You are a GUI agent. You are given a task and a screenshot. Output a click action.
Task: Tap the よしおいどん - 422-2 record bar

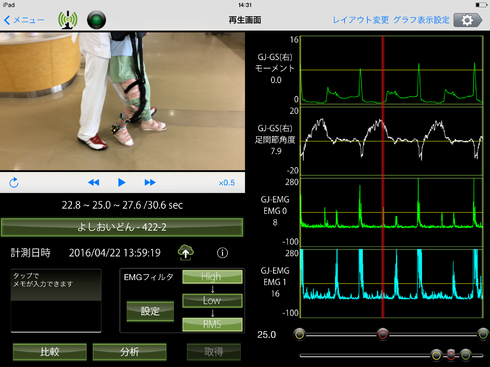(122, 227)
